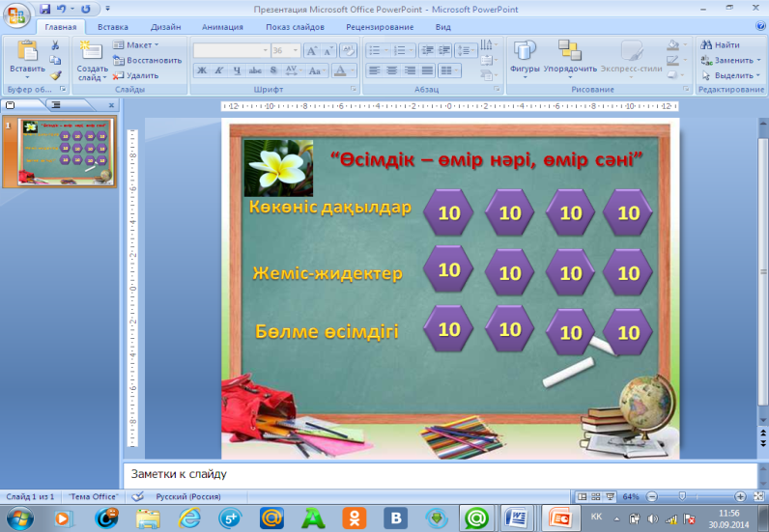The image size is (769, 532).
Task: Toggle bulleted list
Action: (378, 50)
